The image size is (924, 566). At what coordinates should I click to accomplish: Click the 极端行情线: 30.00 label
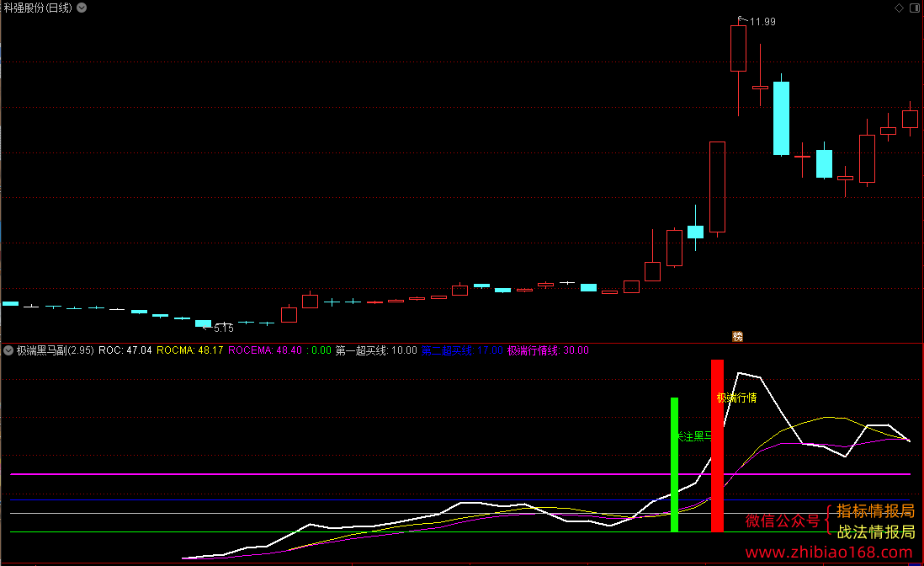point(548,350)
